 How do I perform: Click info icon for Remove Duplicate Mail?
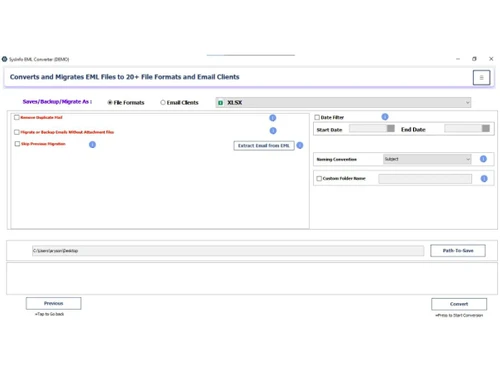[272, 118]
